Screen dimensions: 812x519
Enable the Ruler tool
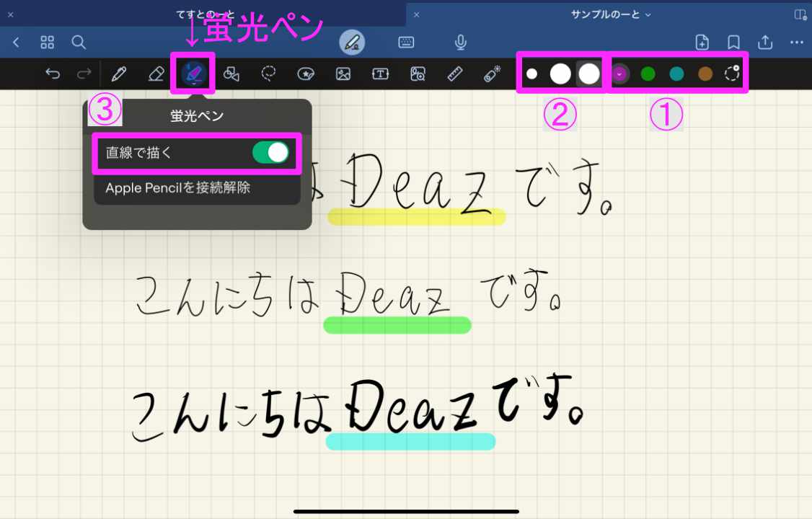[454, 74]
